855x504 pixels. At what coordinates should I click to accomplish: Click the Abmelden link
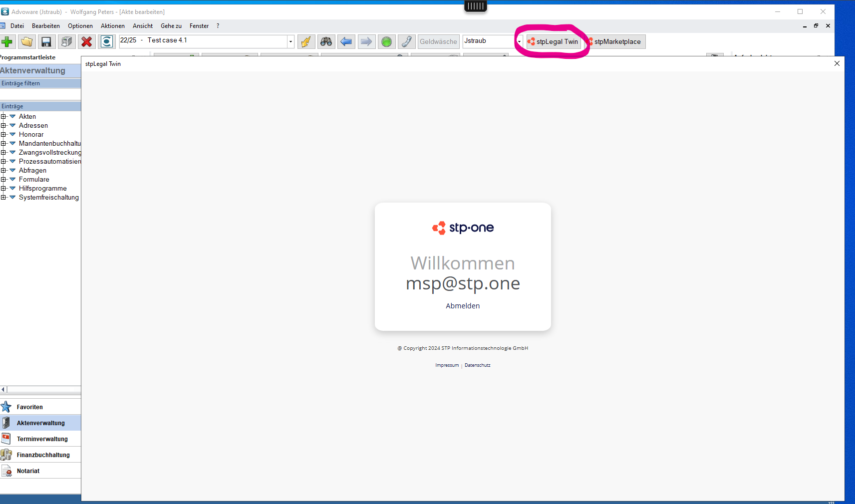coord(463,306)
